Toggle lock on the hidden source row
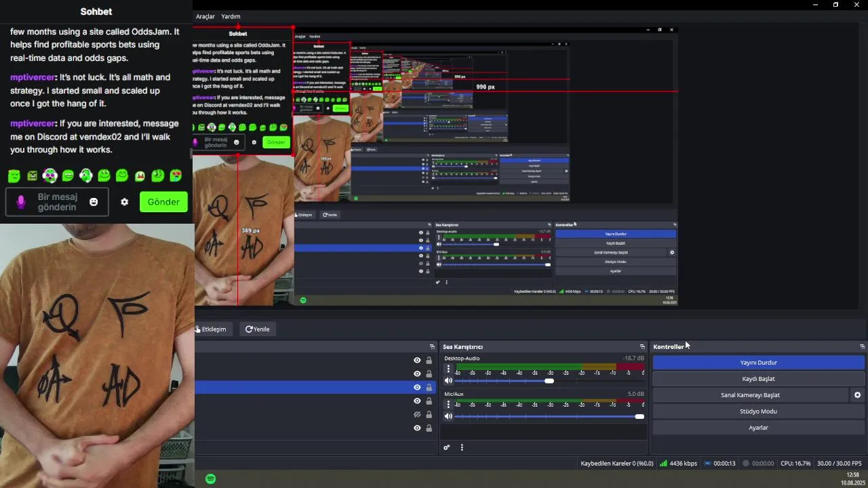Image resolution: width=868 pixels, height=488 pixels. point(429,415)
